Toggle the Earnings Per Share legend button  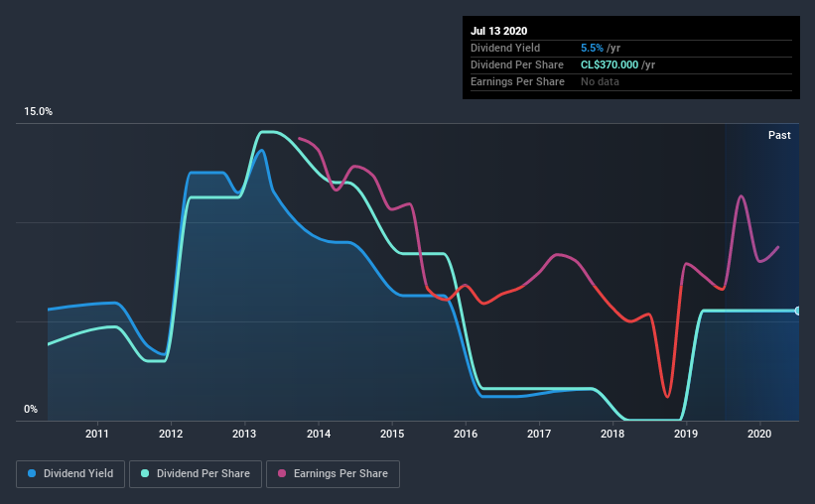click(x=333, y=474)
